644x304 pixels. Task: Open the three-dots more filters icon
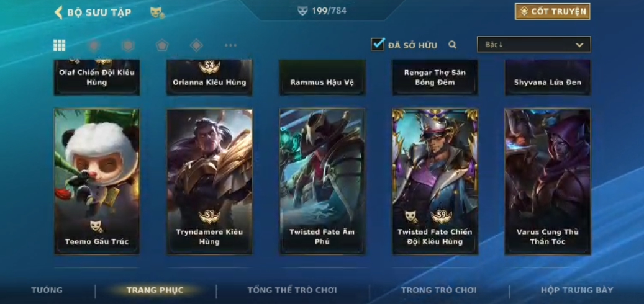pos(231,45)
